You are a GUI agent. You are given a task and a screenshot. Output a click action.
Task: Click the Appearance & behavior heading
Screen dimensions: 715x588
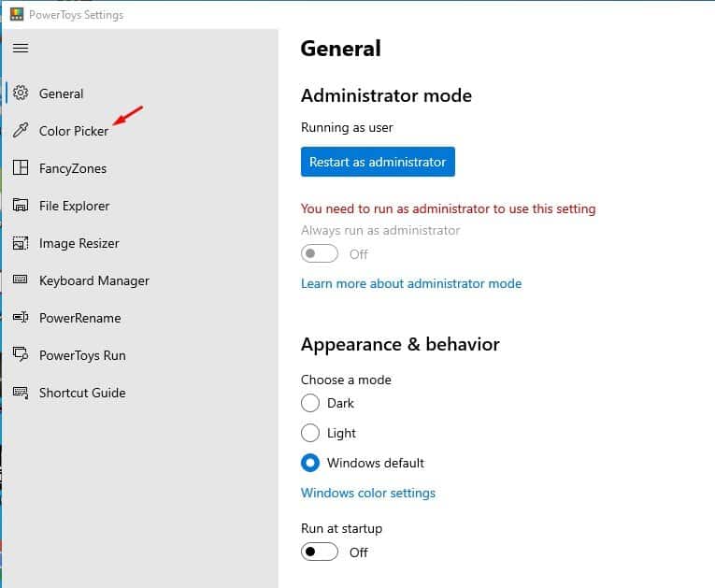click(x=400, y=344)
